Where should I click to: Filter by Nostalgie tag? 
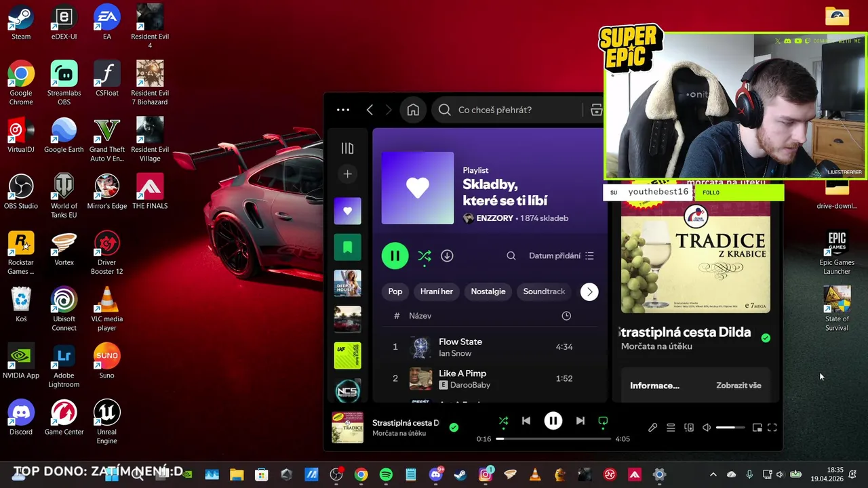pyautogui.click(x=488, y=291)
